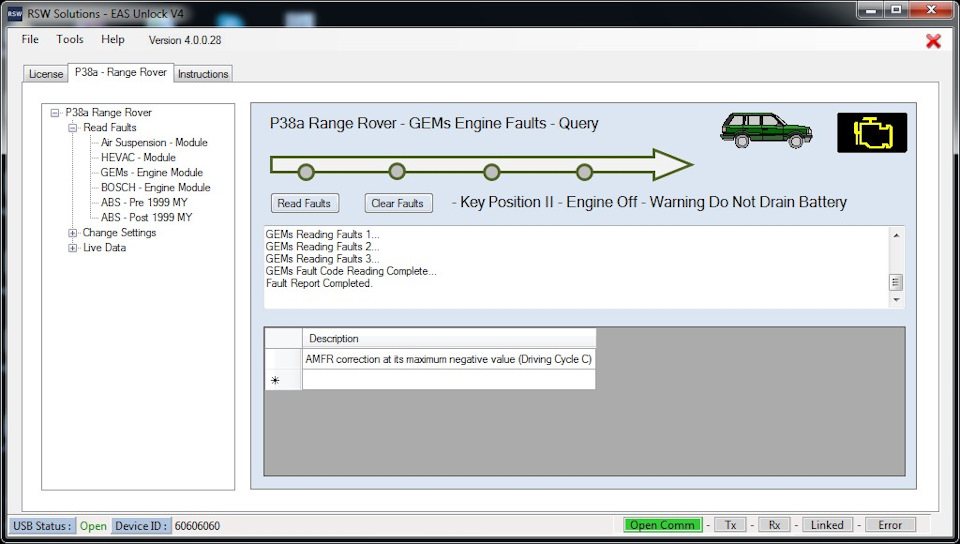Click the empty new-row Description cell
The width and height of the screenshot is (960, 544).
449,380
